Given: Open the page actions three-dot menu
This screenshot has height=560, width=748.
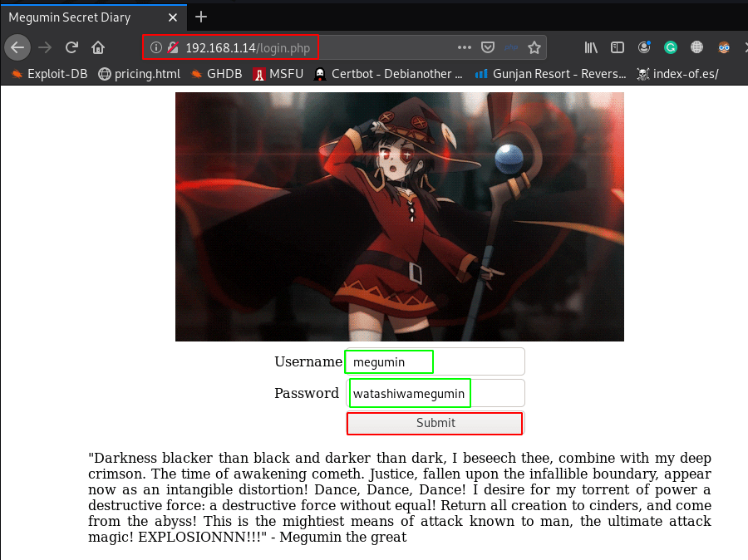Looking at the screenshot, I should [x=464, y=47].
